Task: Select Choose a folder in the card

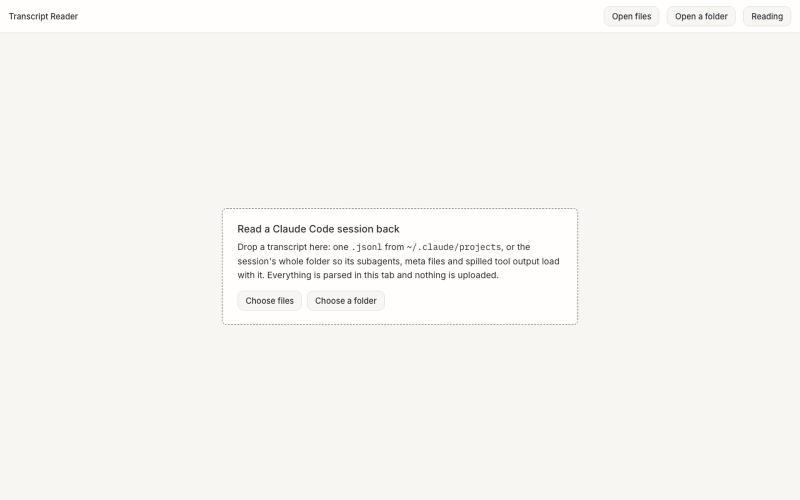Action: pyautogui.click(x=346, y=301)
